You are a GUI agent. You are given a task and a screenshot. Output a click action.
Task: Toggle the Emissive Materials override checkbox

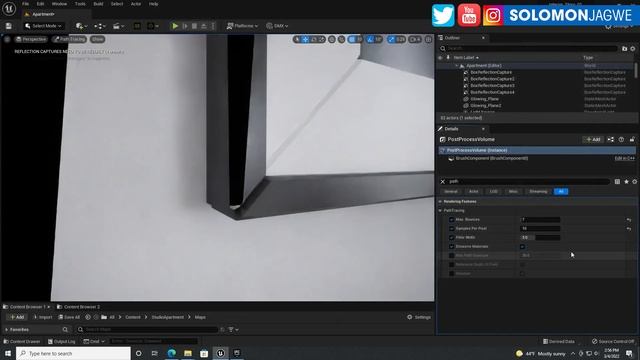coord(451,247)
